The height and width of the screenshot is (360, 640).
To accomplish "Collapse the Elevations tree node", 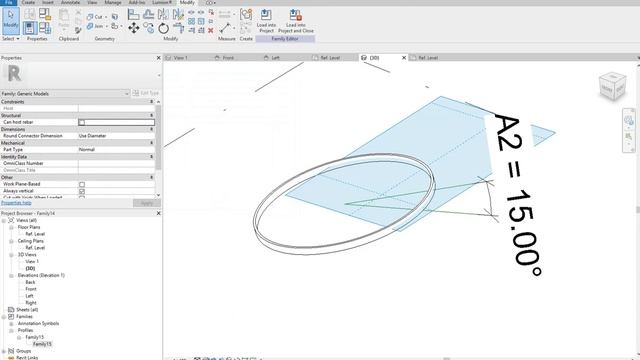I will coord(11,276).
